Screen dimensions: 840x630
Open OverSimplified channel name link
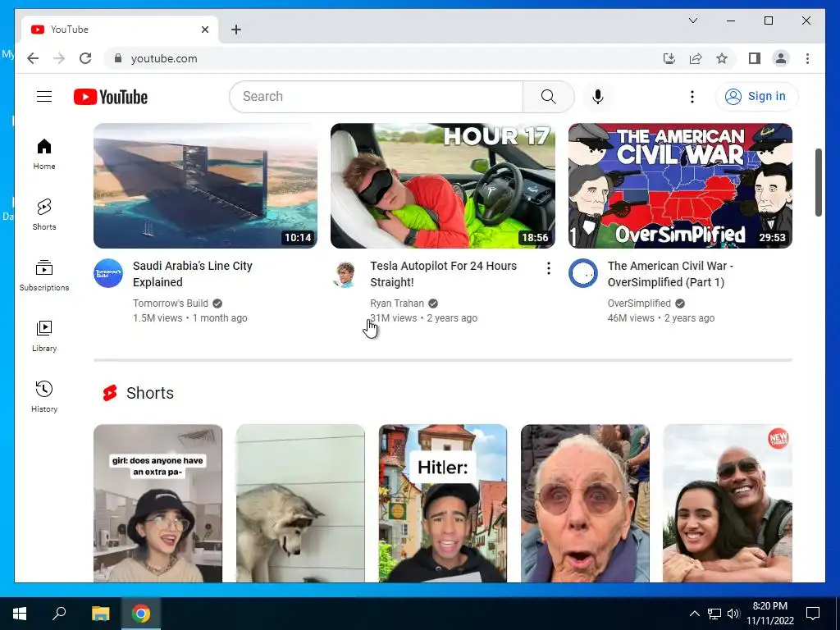point(638,304)
